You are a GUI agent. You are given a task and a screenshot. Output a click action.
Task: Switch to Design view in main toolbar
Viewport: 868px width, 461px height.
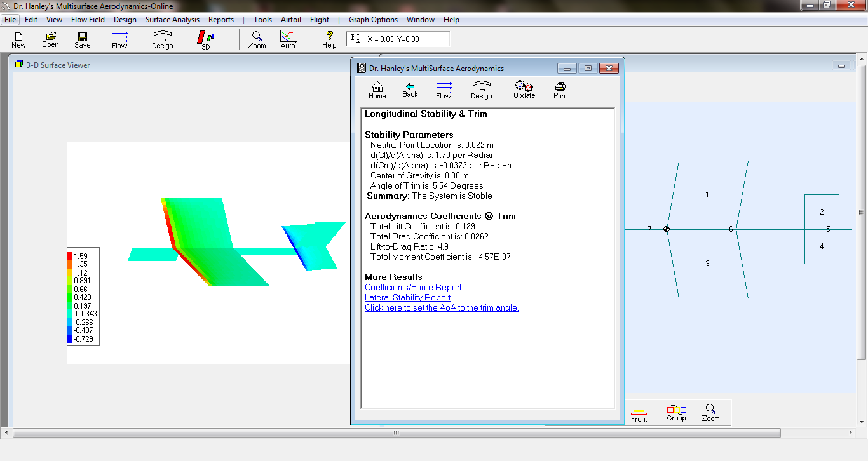tap(162, 40)
